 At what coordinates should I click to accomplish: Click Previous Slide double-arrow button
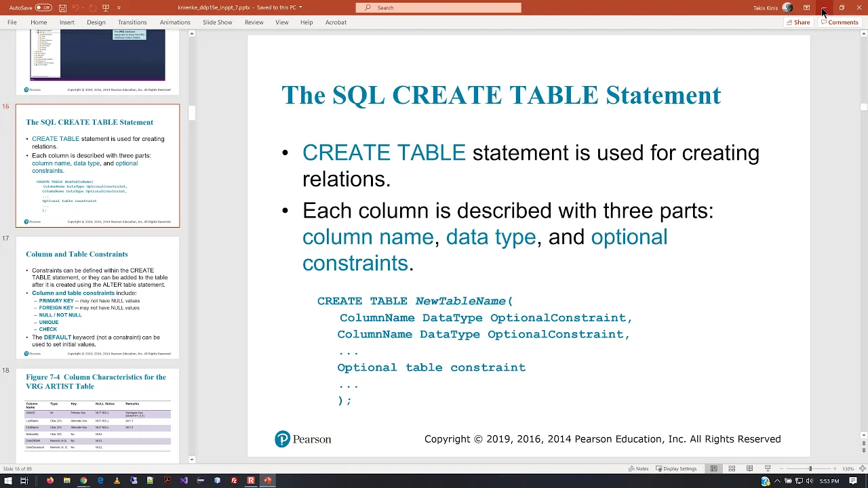[863, 443]
